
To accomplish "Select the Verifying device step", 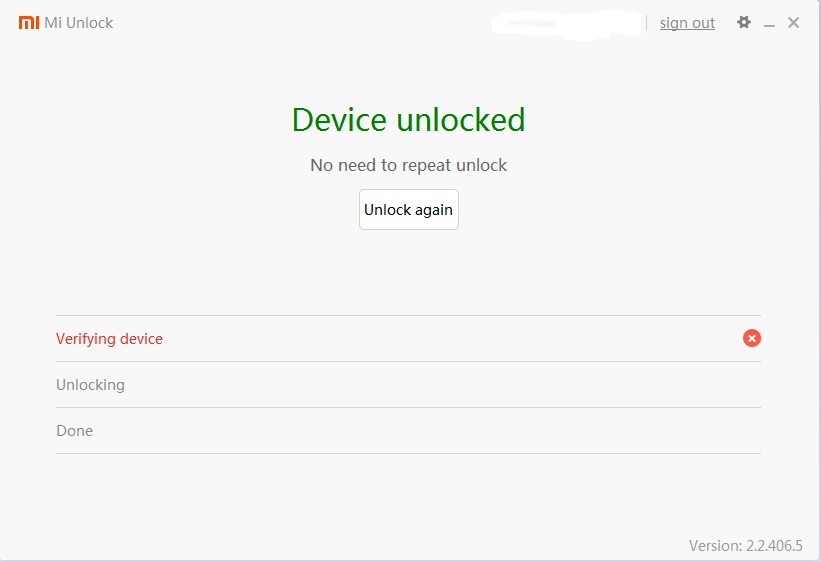I will click(109, 339).
